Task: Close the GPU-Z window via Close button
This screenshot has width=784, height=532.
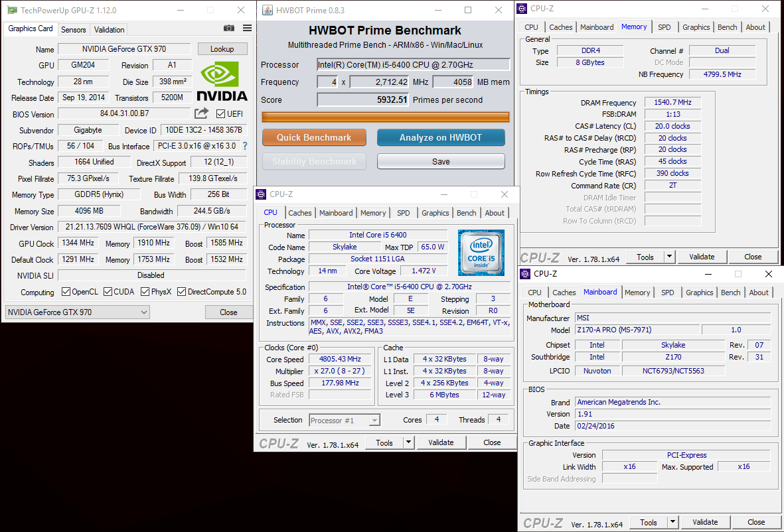Action: [x=228, y=312]
